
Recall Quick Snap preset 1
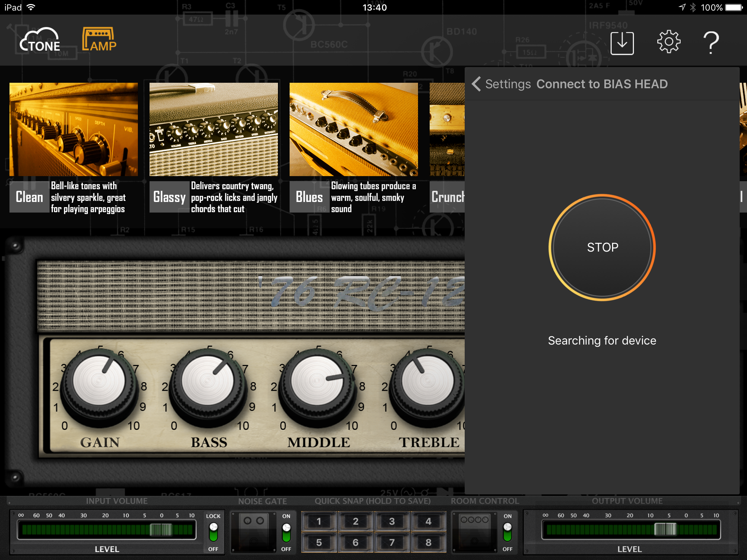(319, 521)
